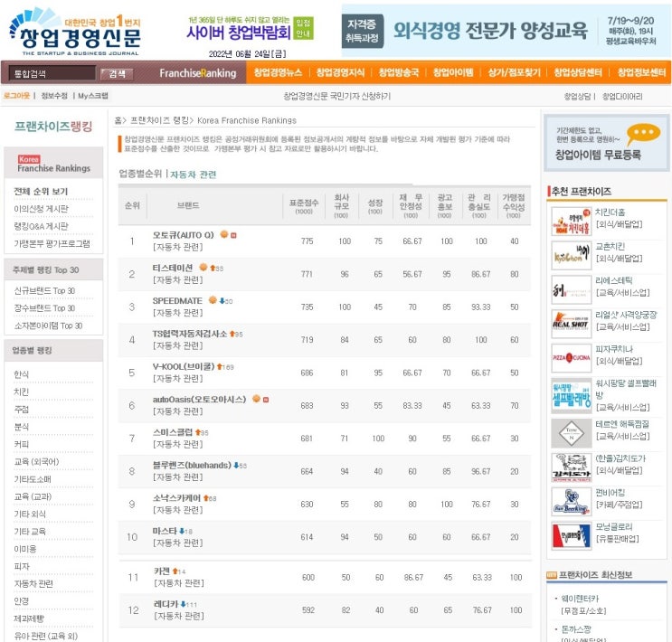Select 커피 category ranking

(x=21, y=444)
